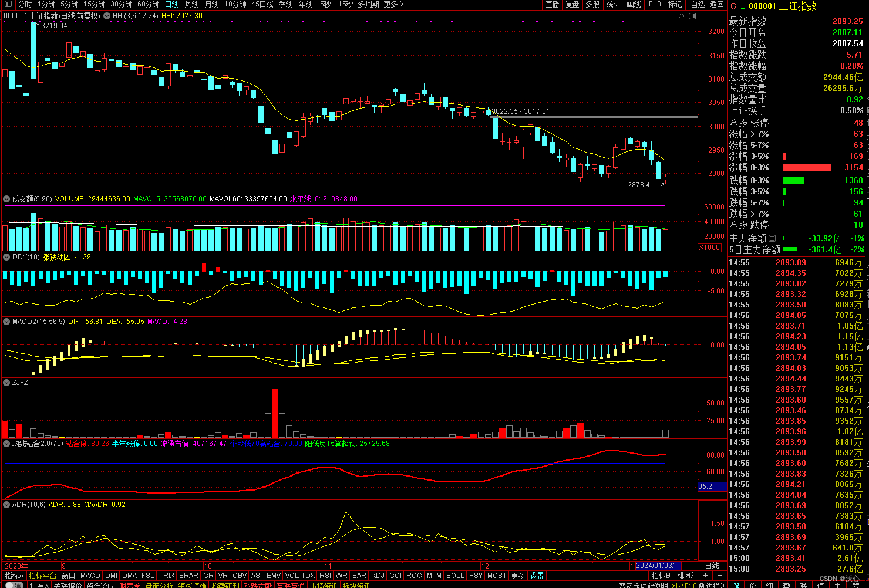Select the 日线 daily period tab
Viewport: 869px width, 588px height.
[172, 4]
